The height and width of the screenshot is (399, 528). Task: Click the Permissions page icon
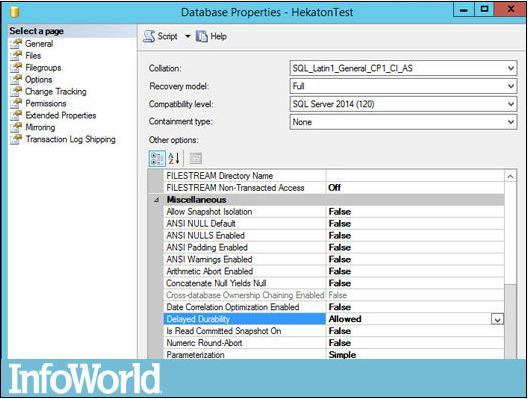pos(16,103)
